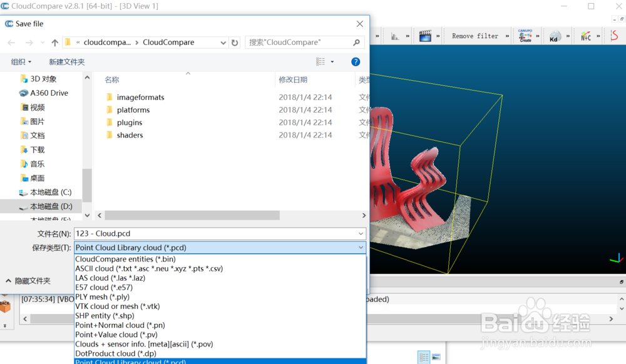Choose ASCII cloud format option
The width and height of the screenshot is (626, 364).
(x=220, y=269)
